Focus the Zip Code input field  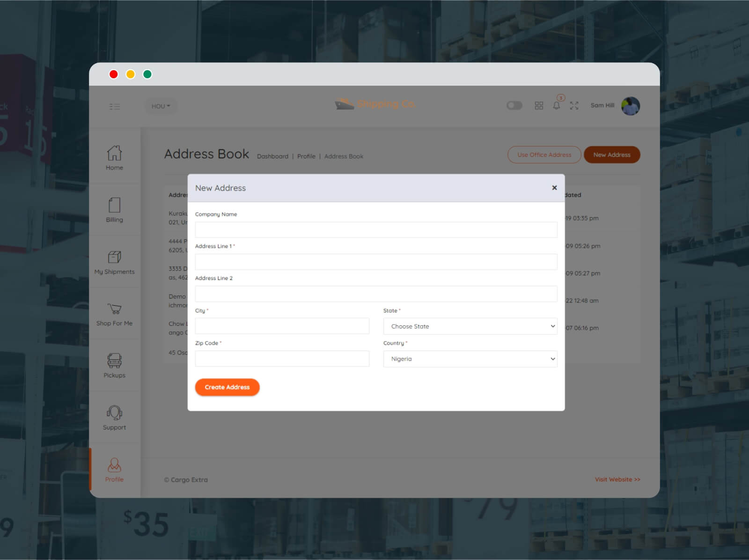[x=282, y=359]
